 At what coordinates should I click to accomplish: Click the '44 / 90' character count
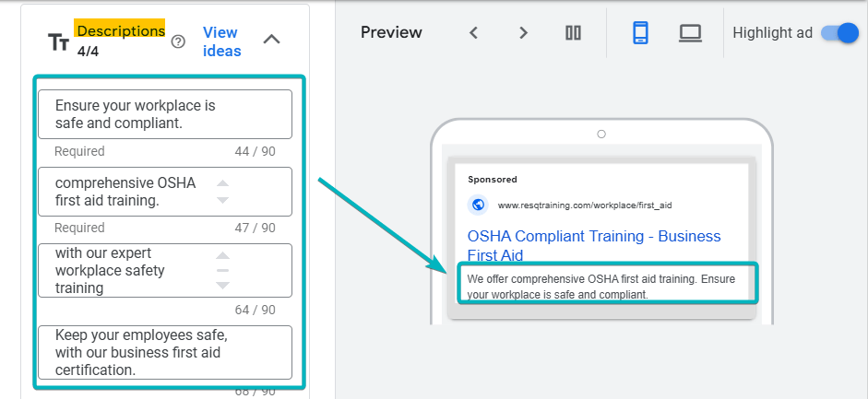click(255, 151)
